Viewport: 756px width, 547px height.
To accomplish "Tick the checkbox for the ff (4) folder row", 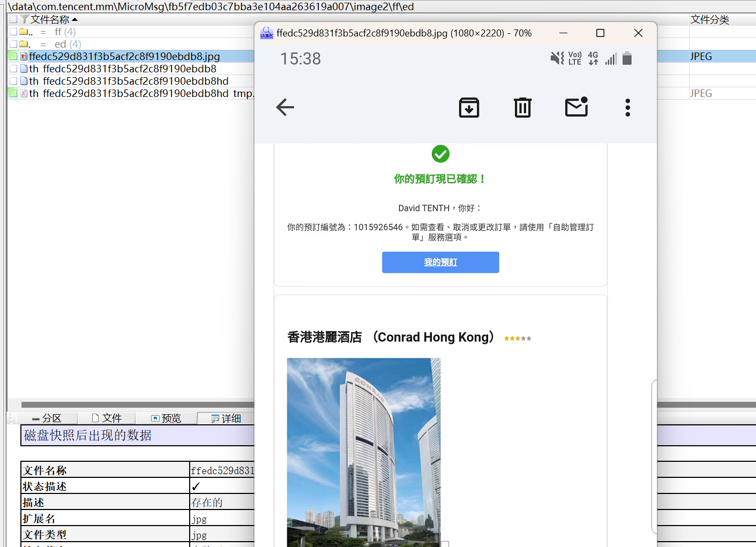I will (x=13, y=32).
